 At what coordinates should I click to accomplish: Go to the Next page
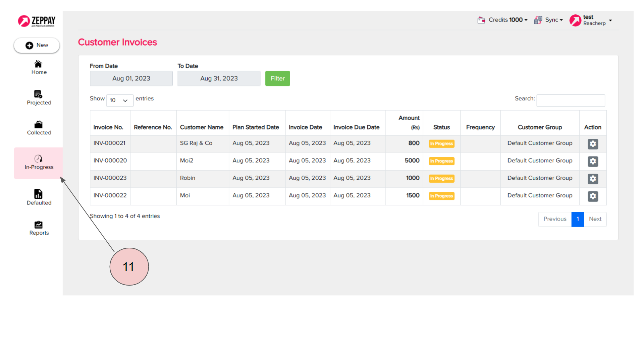[x=595, y=219]
